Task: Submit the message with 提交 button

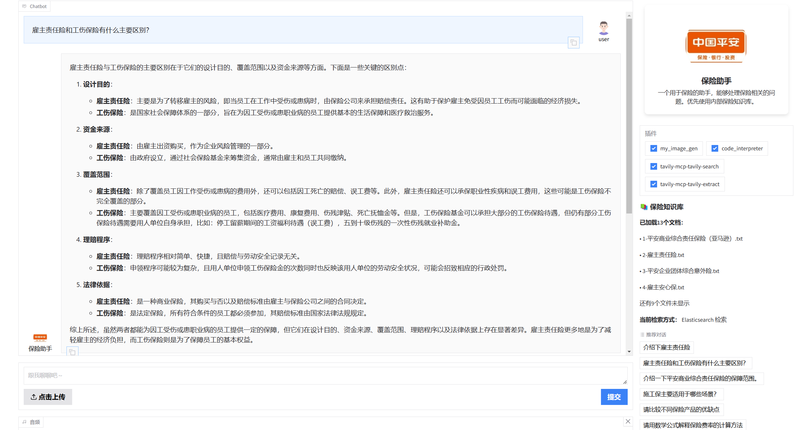Action: [x=614, y=397]
